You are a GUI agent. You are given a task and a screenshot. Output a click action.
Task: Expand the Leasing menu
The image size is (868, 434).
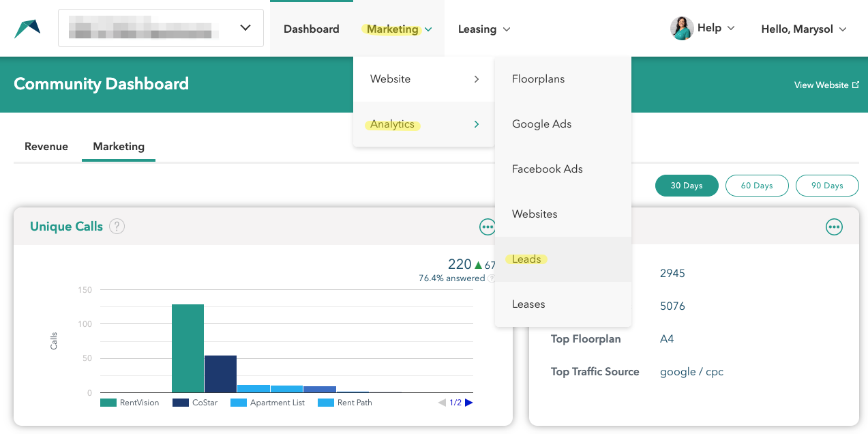pyautogui.click(x=484, y=29)
